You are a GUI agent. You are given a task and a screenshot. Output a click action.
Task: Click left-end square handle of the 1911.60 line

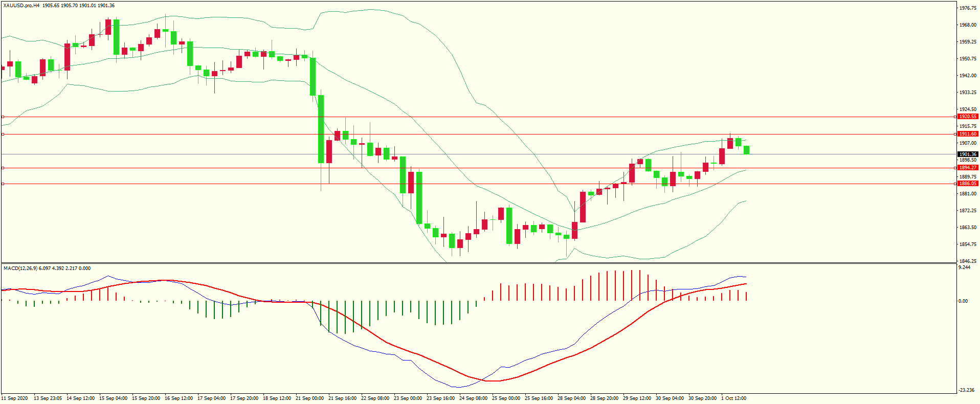pyautogui.click(x=3, y=134)
